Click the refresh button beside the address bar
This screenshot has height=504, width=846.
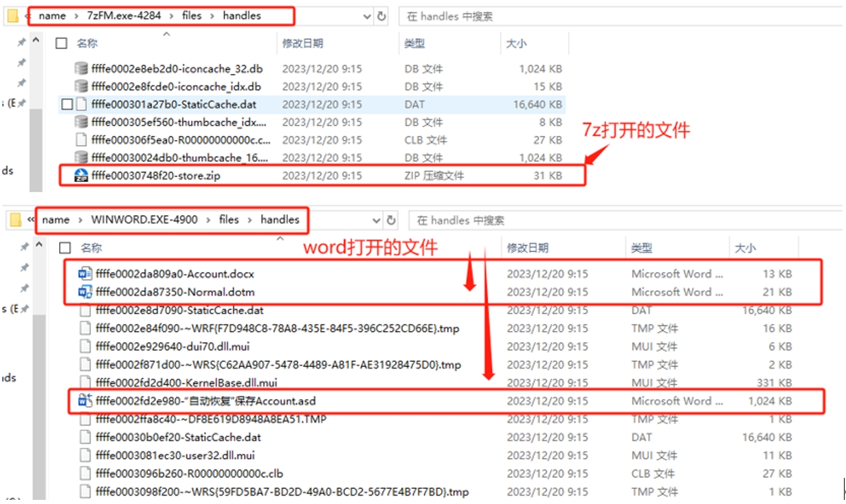click(x=382, y=13)
